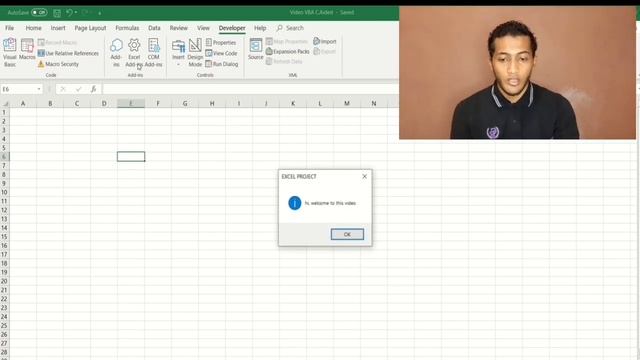The height and width of the screenshot is (360, 640).
Task: Click the Select All corner triangle
Action: tap(5, 104)
